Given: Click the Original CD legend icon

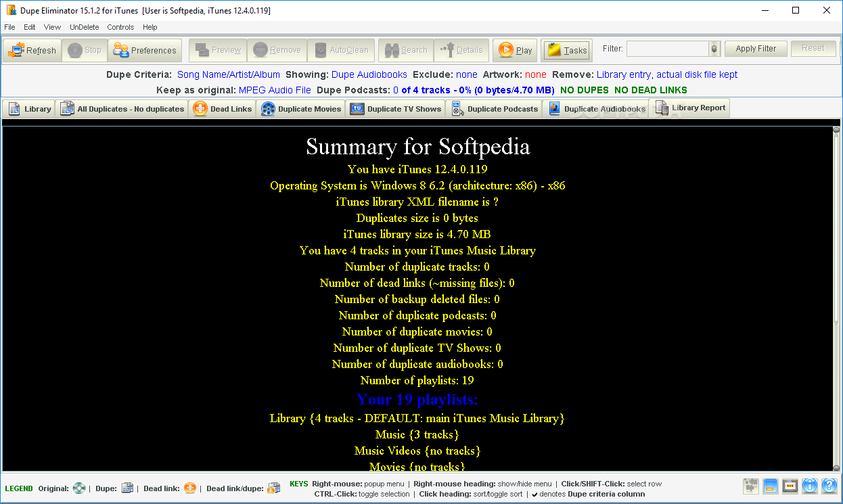Looking at the screenshot, I should (80, 488).
